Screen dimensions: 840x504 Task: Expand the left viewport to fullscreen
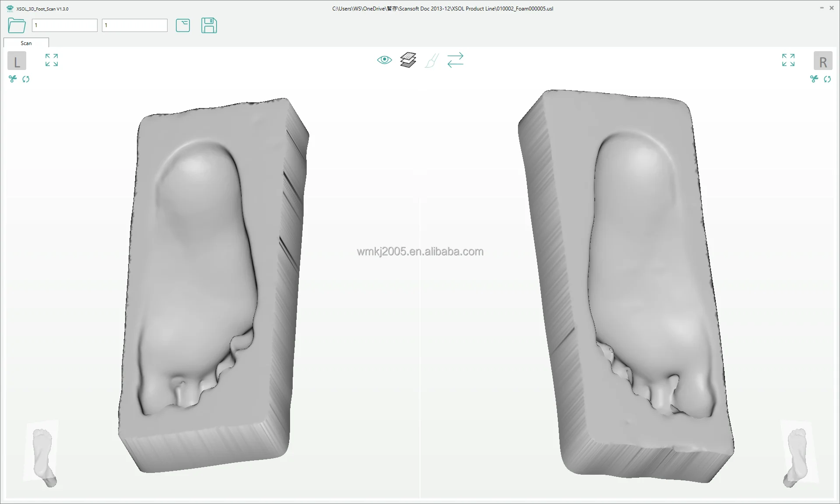tap(51, 60)
